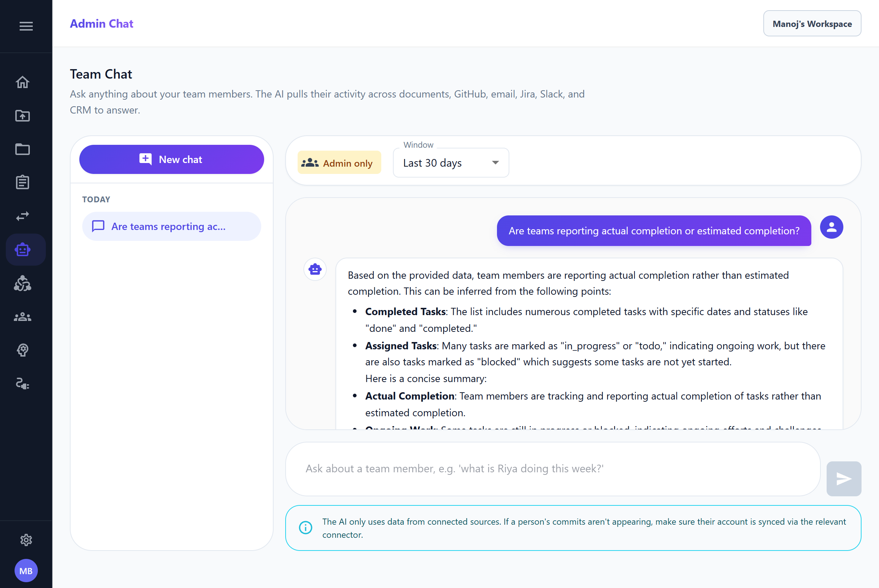Select the robot chat icon in sidebar
879x588 pixels.
(x=25, y=250)
